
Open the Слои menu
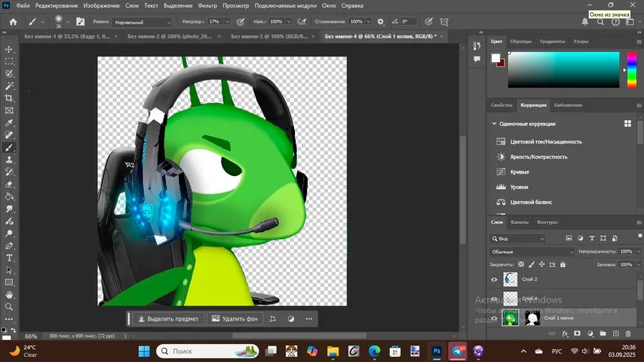[x=132, y=6]
